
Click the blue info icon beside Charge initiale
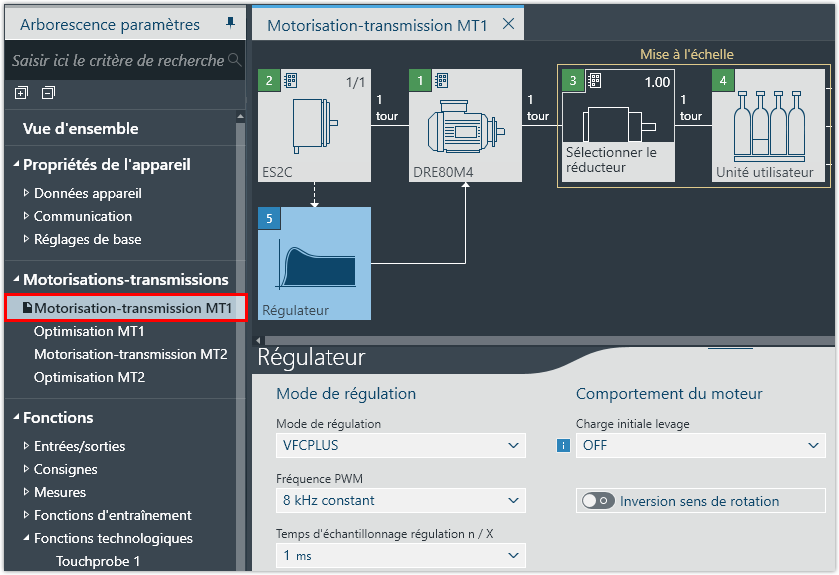(x=563, y=445)
